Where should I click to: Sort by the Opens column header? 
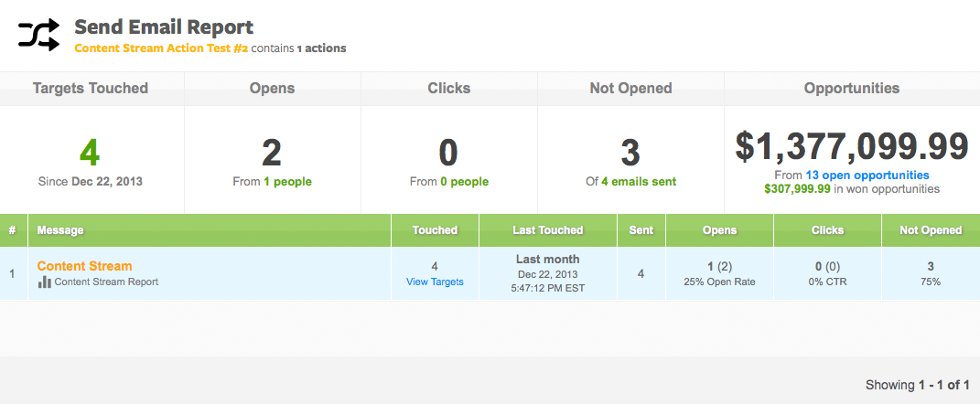pyautogui.click(x=720, y=230)
